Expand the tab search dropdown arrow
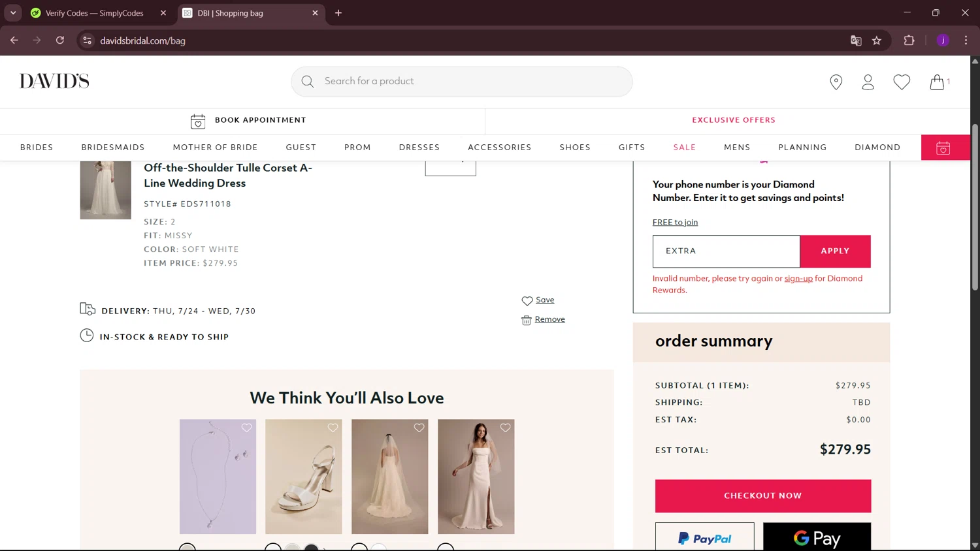 pos(13,13)
